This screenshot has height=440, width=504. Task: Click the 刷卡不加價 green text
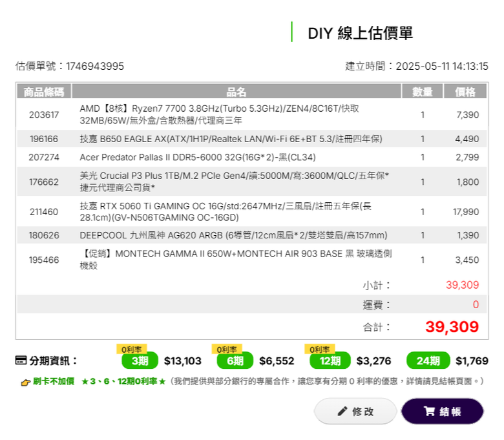pos(54,381)
